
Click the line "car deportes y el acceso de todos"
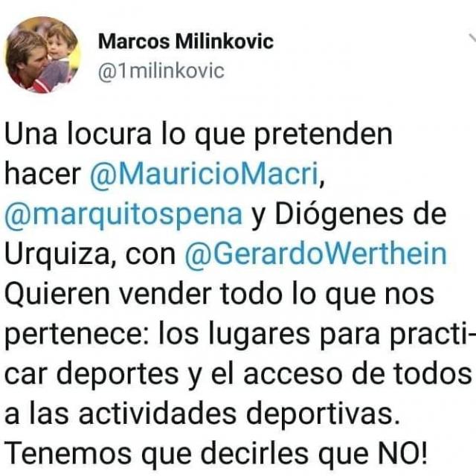point(238,375)
